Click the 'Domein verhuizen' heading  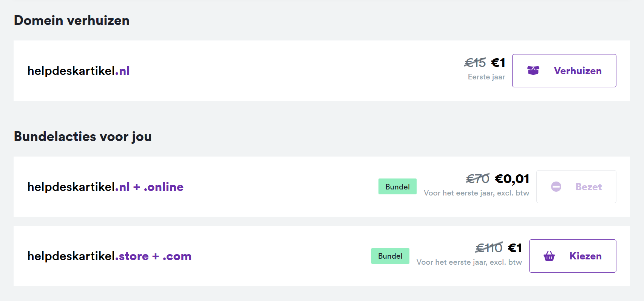72,20
